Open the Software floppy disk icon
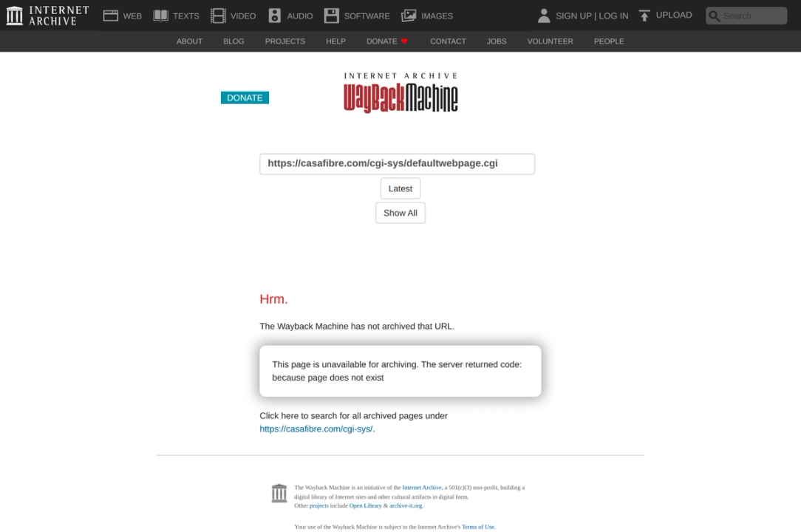The width and height of the screenshot is (801, 532). pyautogui.click(x=332, y=16)
